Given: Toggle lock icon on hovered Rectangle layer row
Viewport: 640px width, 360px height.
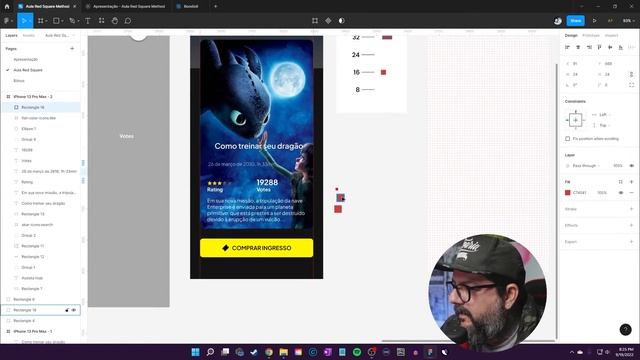Looking at the screenshot, I should (67, 310).
